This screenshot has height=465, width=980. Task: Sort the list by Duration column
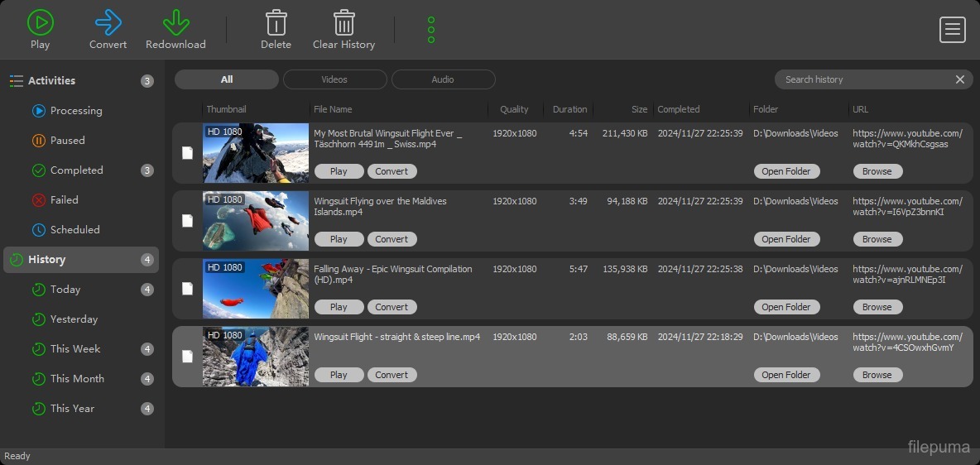(569, 109)
